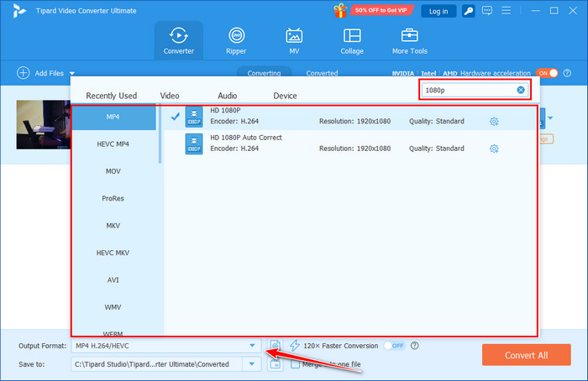588x381 pixels.
Task: Switch to the Audio tab
Action: [227, 96]
